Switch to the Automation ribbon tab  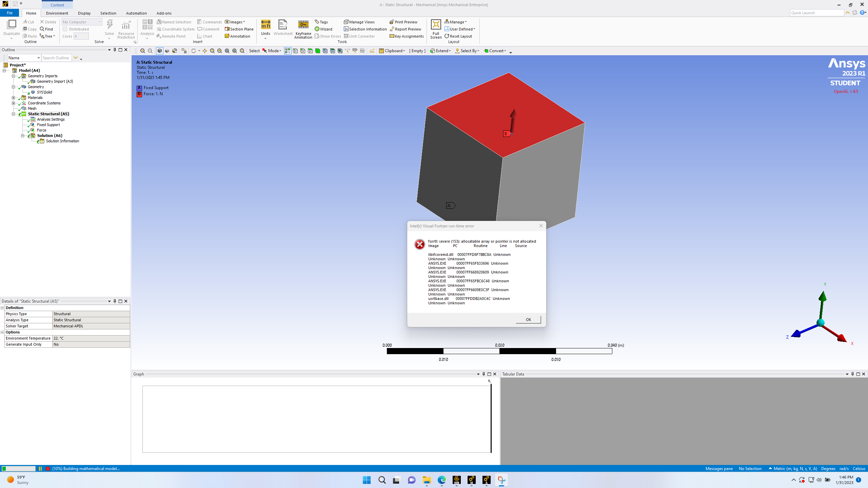tap(136, 13)
